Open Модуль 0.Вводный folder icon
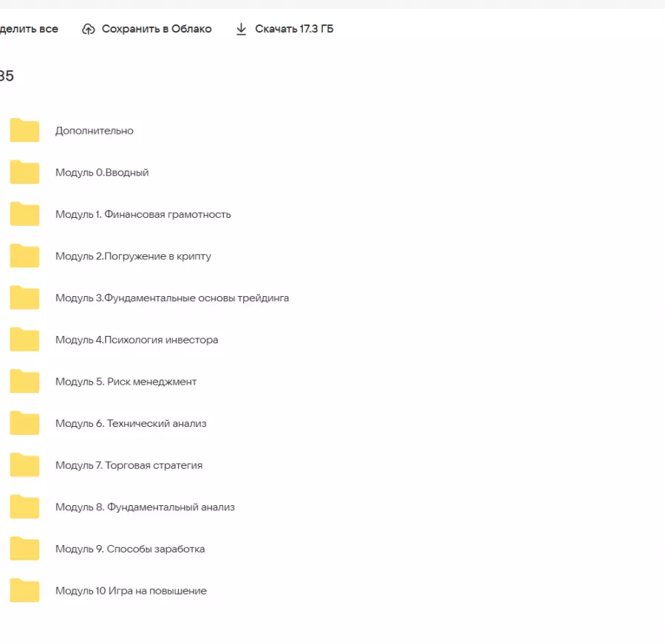This screenshot has height=644, width=665. click(24, 173)
